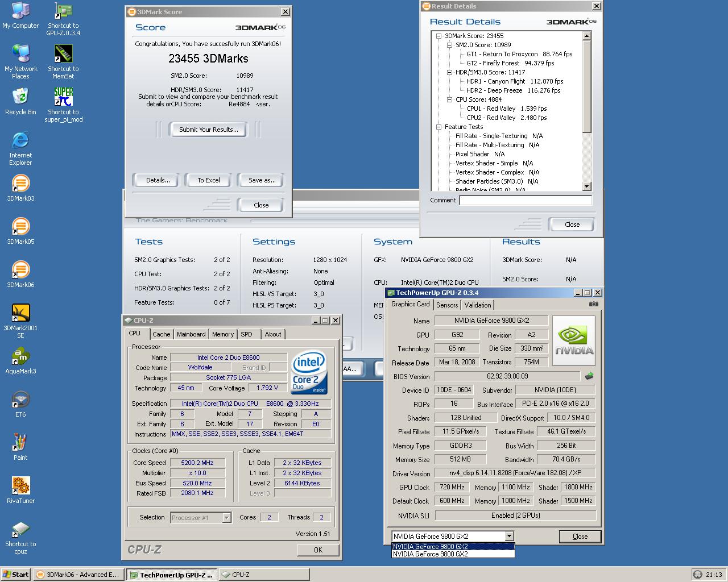Click the 21:13 taskbar clock
The image size is (728, 582).
pyautogui.click(x=714, y=575)
